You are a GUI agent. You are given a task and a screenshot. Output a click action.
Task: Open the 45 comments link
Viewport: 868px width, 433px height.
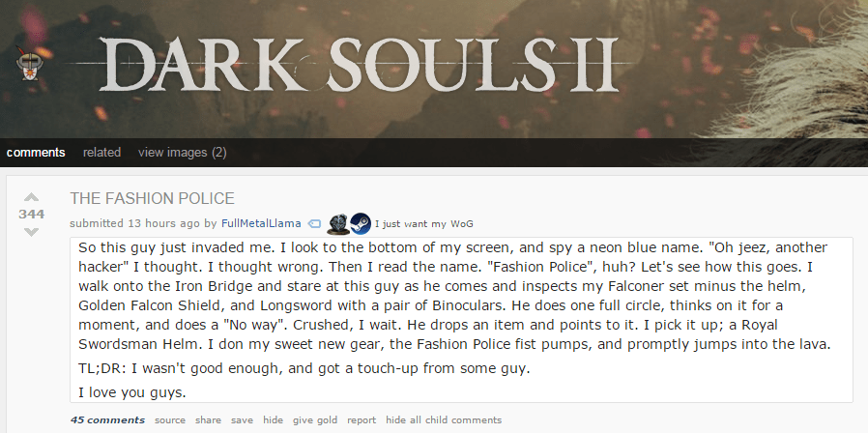click(107, 420)
